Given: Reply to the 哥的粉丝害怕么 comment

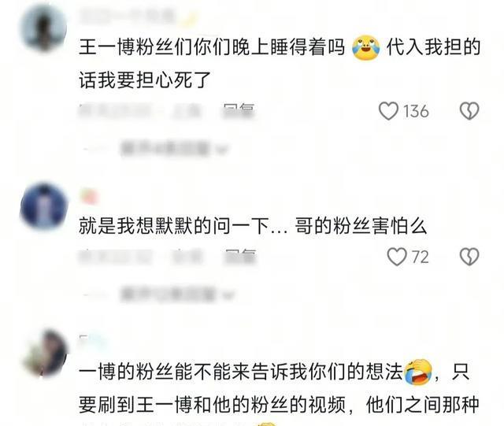Looking at the screenshot, I should pyautogui.click(x=240, y=257).
